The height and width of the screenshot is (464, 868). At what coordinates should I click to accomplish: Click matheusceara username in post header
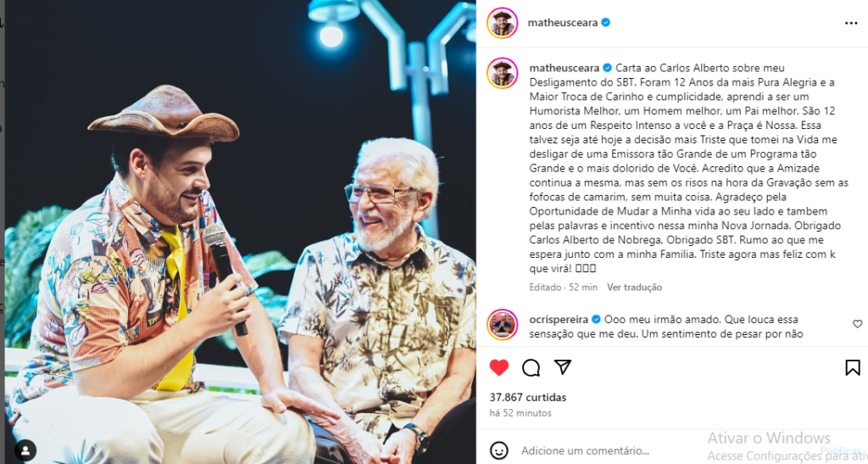point(563,23)
